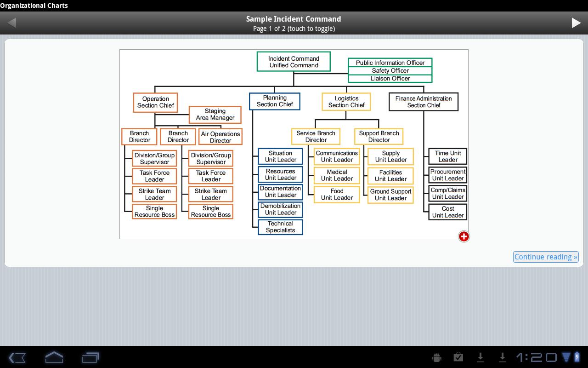Tap the Organizational Charts app title
The height and width of the screenshot is (368, 588).
[34, 6]
